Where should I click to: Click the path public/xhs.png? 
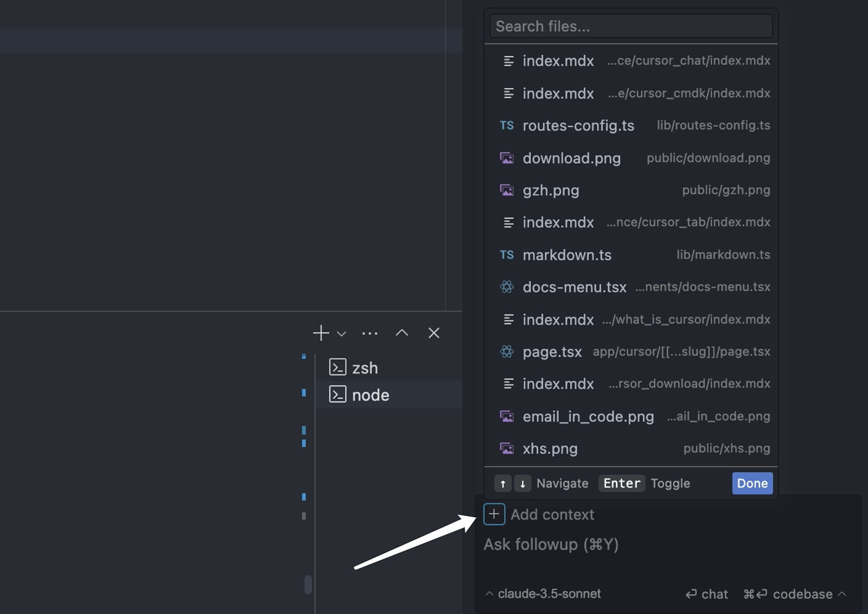[x=727, y=448]
